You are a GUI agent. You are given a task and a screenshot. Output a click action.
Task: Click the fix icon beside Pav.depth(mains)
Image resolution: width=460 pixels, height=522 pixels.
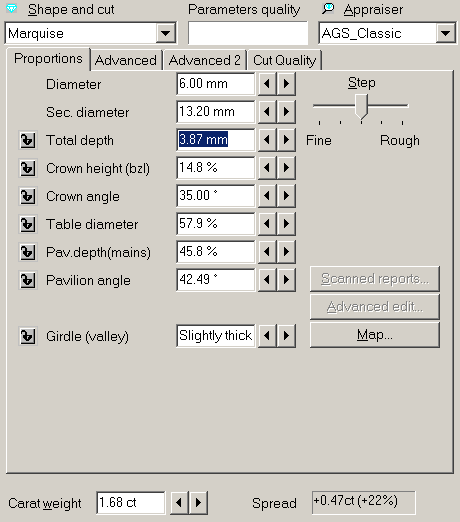[28, 252]
